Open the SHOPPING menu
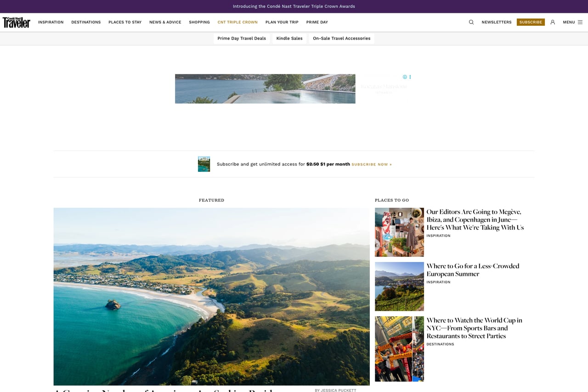The image size is (588, 392). point(199,22)
